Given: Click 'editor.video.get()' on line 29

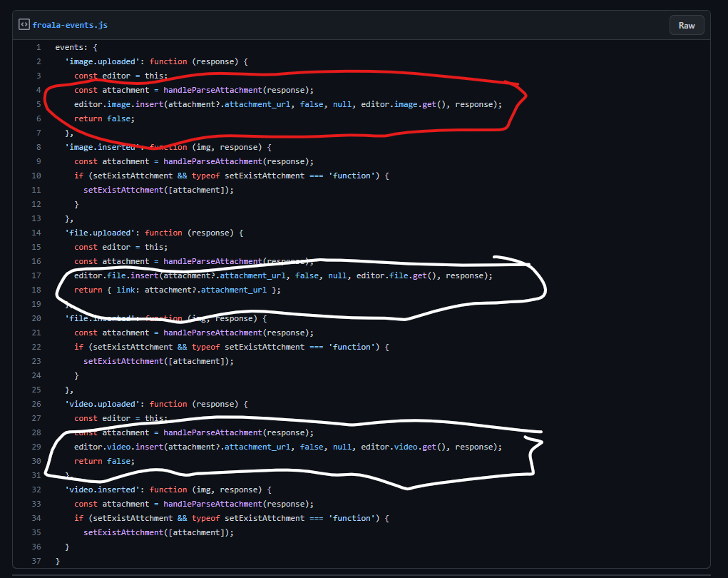Looking at the screenshot, I should (404, 447).
